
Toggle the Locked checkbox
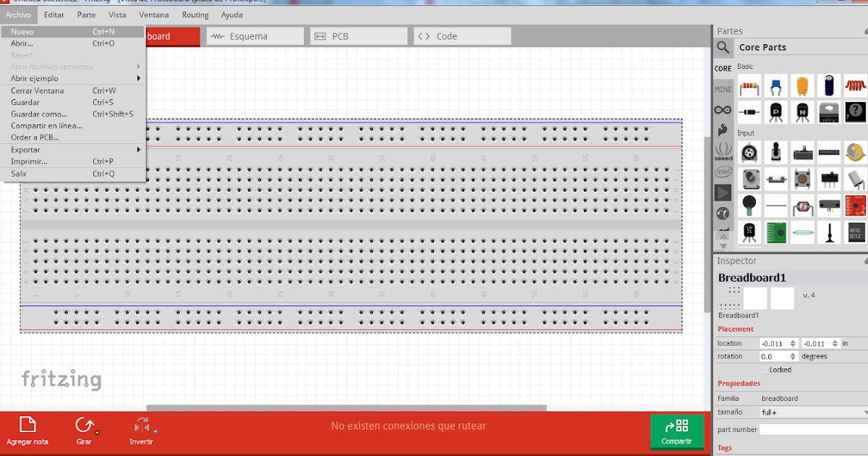tap(765, 370)
